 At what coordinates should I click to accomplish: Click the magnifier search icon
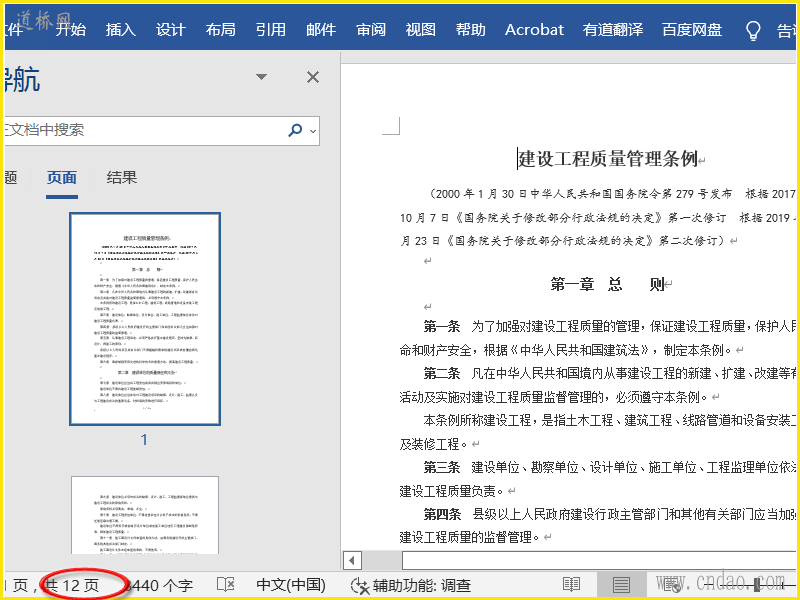click(295, 130)
